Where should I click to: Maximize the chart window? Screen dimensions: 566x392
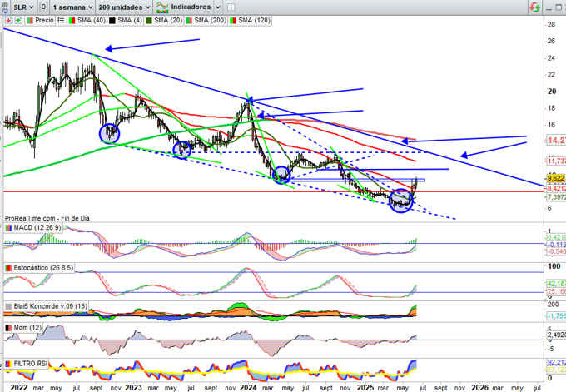tap(559, 7)
